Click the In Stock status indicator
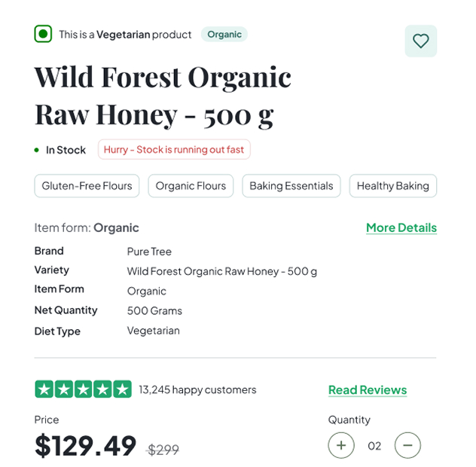Viewport: 476px width, 467px height. pyautogui.click(x=60, y=150)
